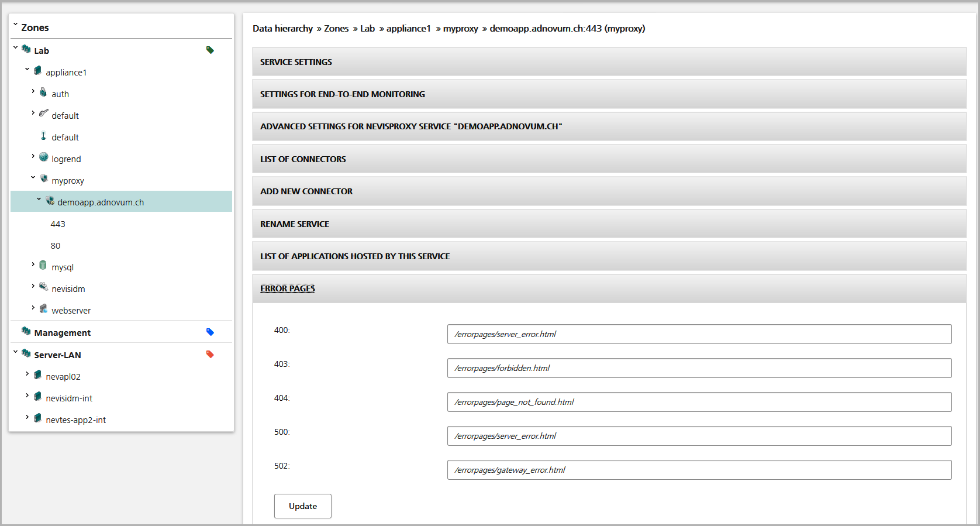This screenshot has height=526, width=980.
Task: Click the logrend globe icon
Action: pos(44,157)
